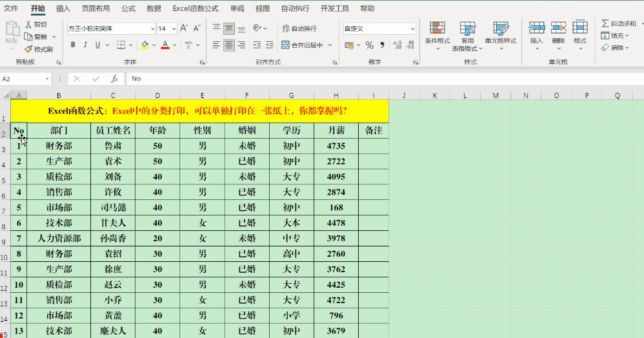Open the alignment group dialog launcher
This screenshot has width=644, height=338.
[335, 63]
